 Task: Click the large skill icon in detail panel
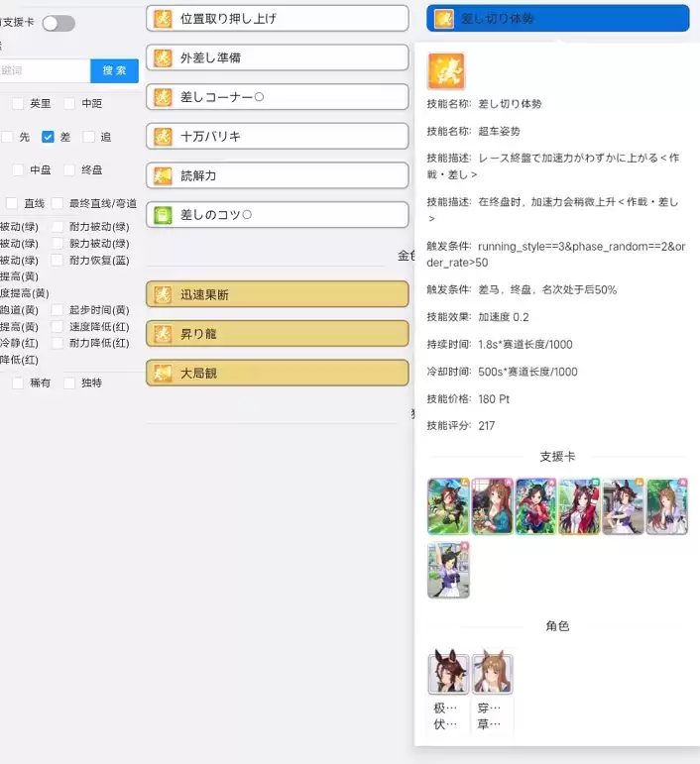[446, 71]
